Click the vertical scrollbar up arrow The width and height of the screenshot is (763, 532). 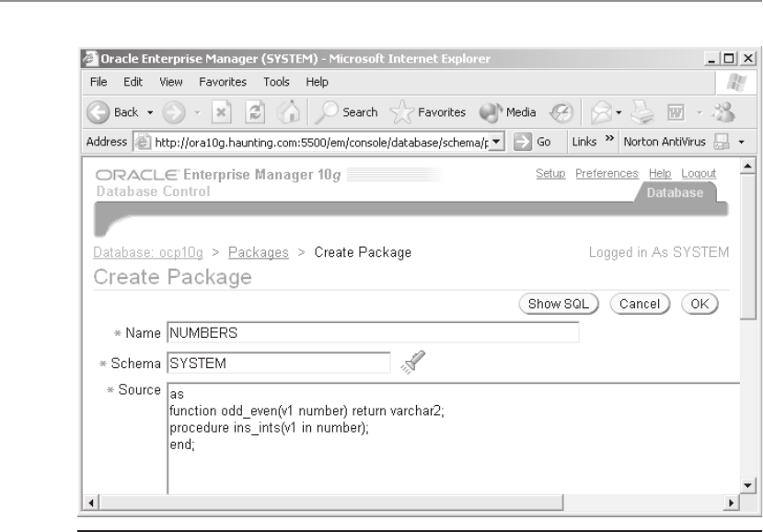click(747, 167)
